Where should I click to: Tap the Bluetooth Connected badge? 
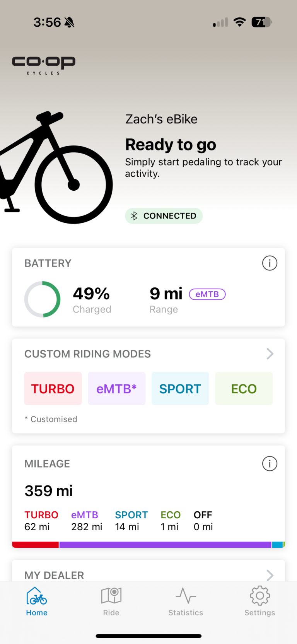(x=164, y=216)
